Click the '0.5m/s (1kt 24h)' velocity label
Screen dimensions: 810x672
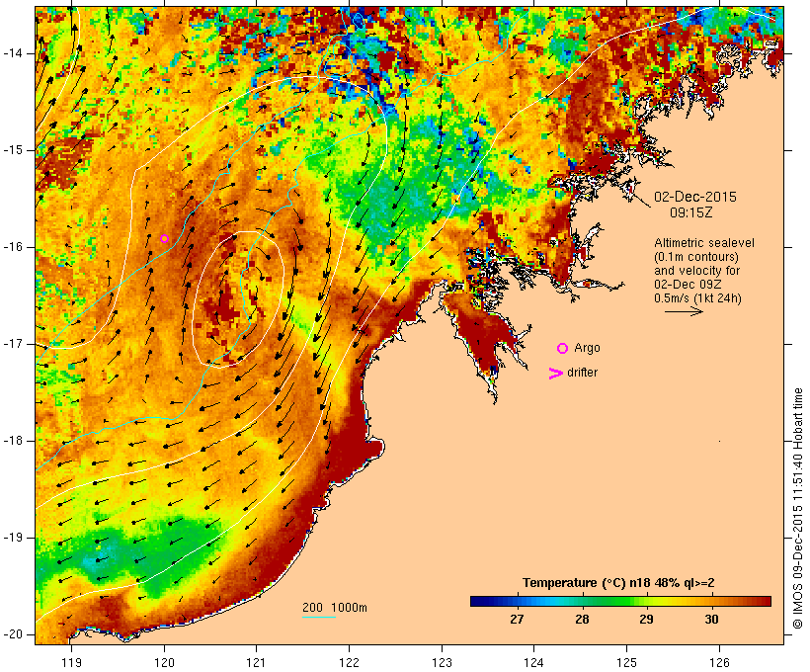tap(697, 298)
